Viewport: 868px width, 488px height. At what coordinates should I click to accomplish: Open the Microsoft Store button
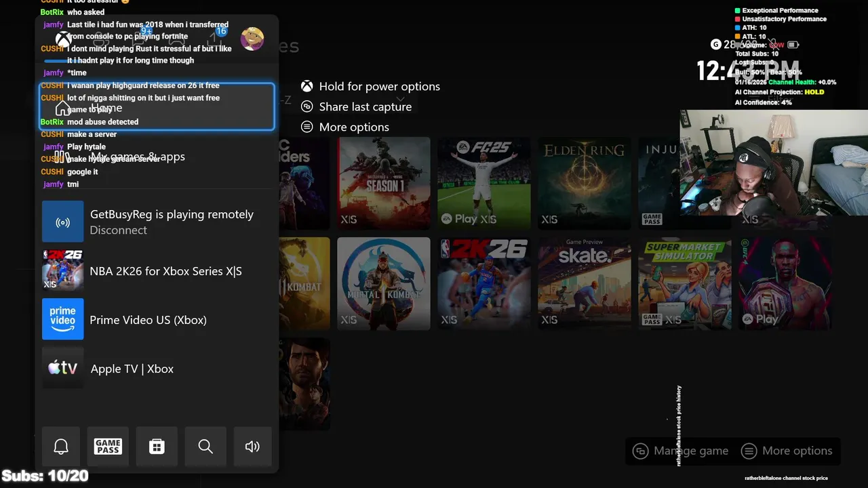coord(157,446)
